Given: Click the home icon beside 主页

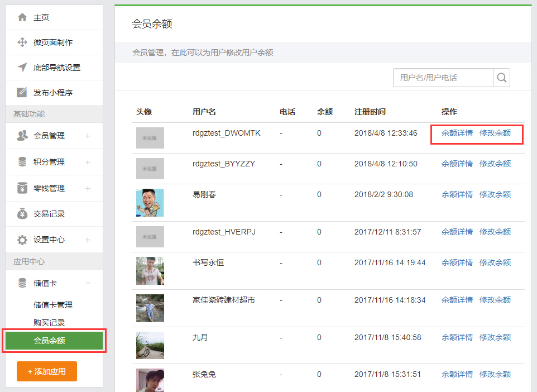Looking at the screenshot, I should pyautogui.click(x=22, y=17).
